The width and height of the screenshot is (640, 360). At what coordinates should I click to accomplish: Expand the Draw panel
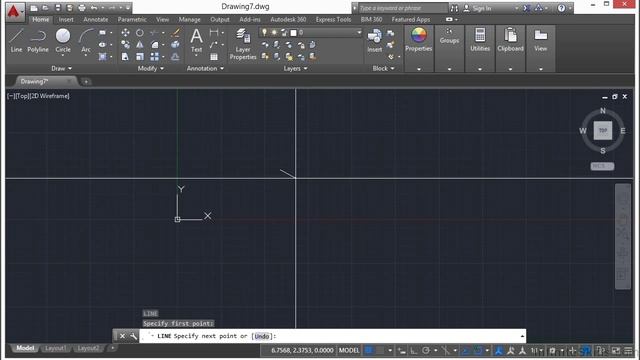click(62, 68)
